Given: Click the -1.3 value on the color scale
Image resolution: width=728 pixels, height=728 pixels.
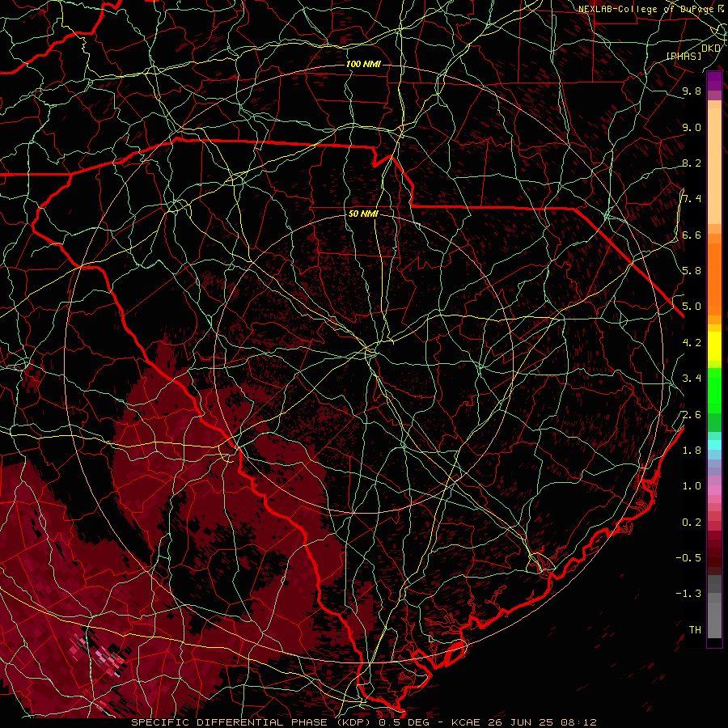Looking at the screenshot, I should point(688,594).
